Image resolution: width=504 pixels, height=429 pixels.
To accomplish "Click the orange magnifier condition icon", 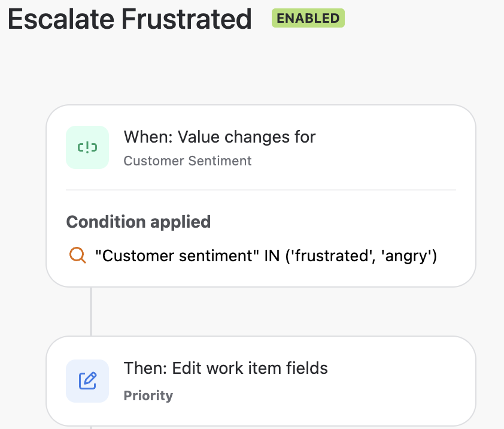I will [x=78, y=256].
